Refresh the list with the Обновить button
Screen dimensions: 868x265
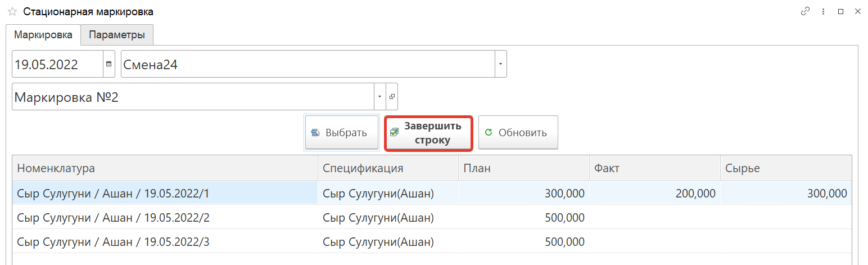pos(518,133)
